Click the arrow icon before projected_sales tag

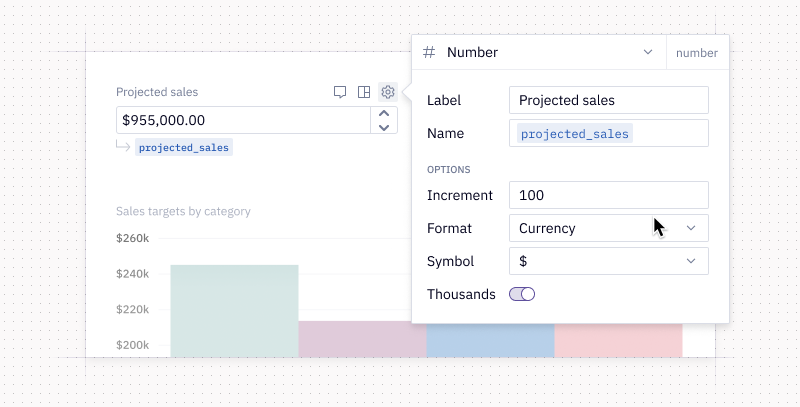point(123,146)
